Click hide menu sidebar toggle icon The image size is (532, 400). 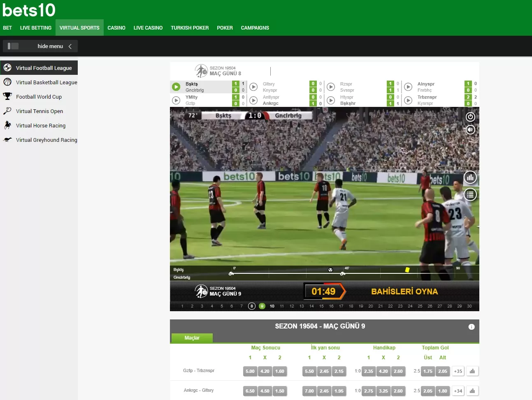(13, 46)
